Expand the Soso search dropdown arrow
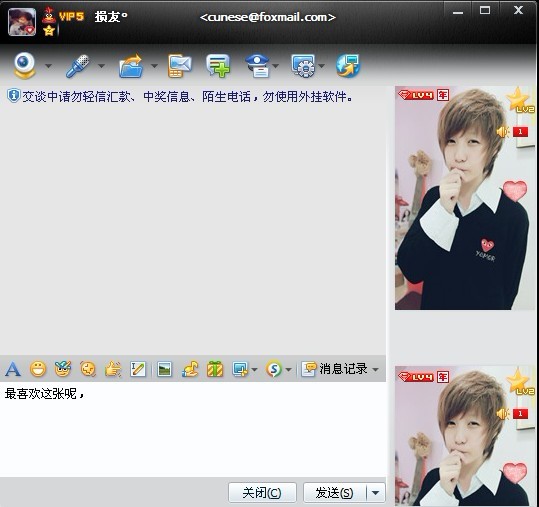Screen dimensions: 539x507 (288, 370)
